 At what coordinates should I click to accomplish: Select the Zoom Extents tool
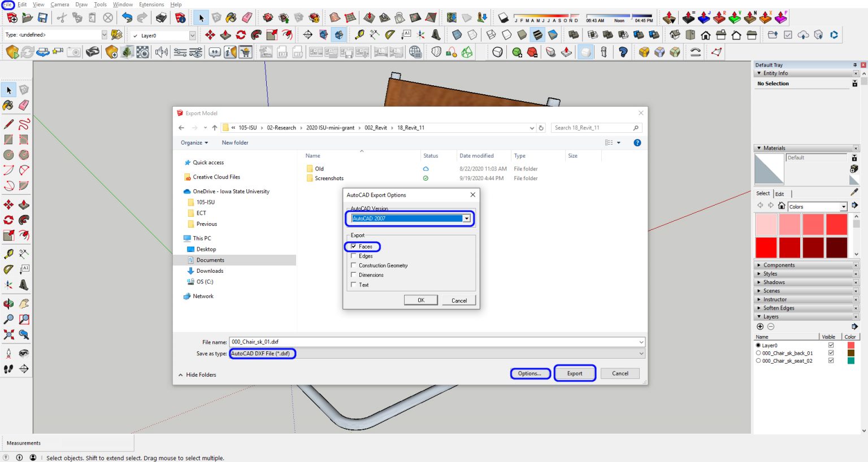point(8,334)
